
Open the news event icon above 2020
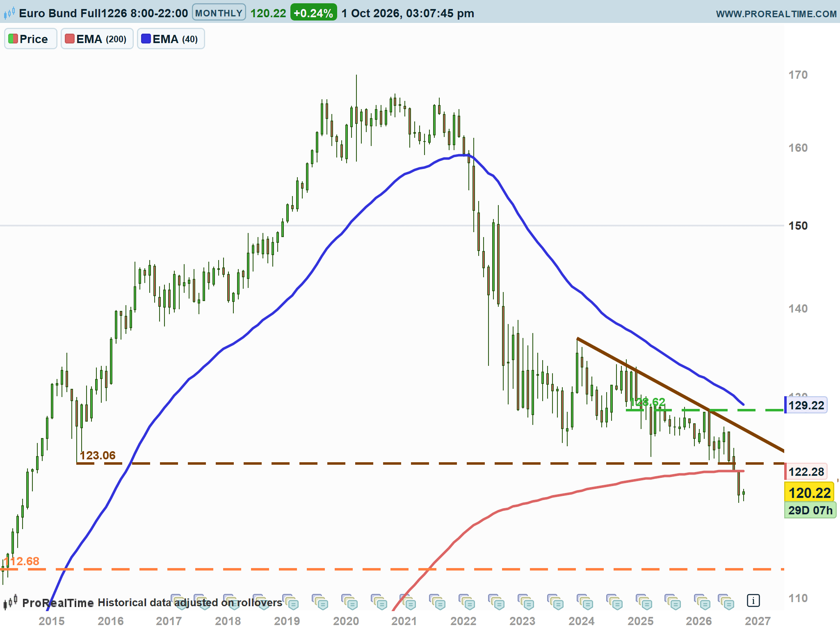pos(349,601)
